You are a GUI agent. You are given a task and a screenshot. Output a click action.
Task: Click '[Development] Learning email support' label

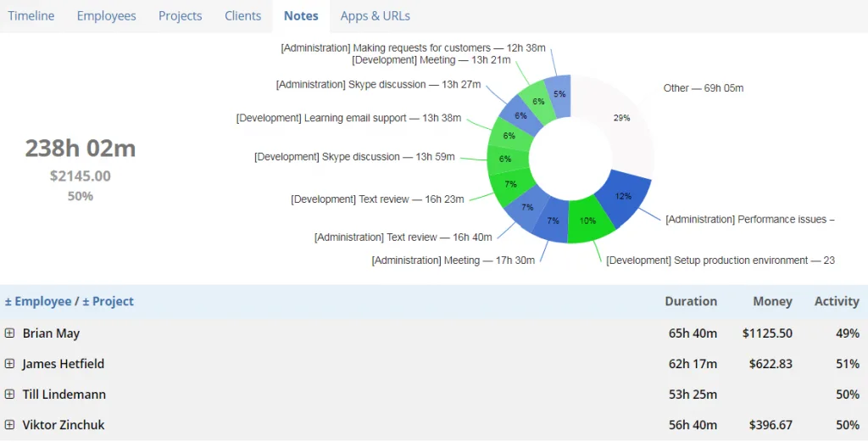(348, 118)
